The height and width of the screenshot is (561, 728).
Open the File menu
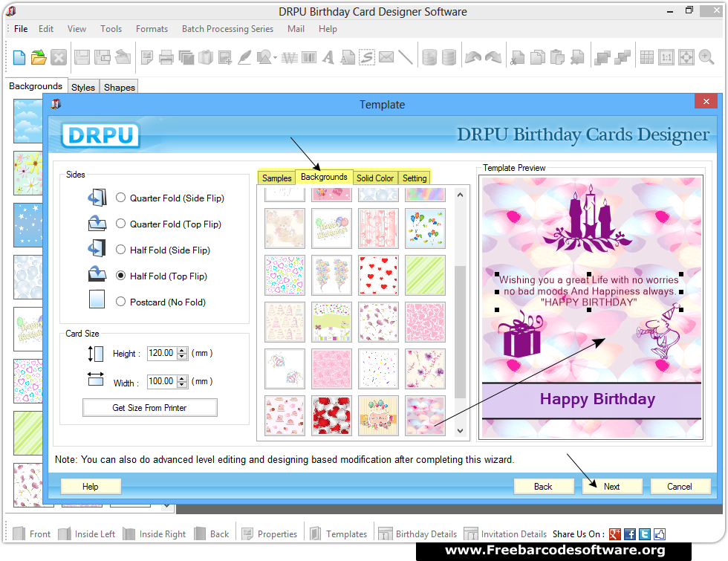(x=21, y=29)
